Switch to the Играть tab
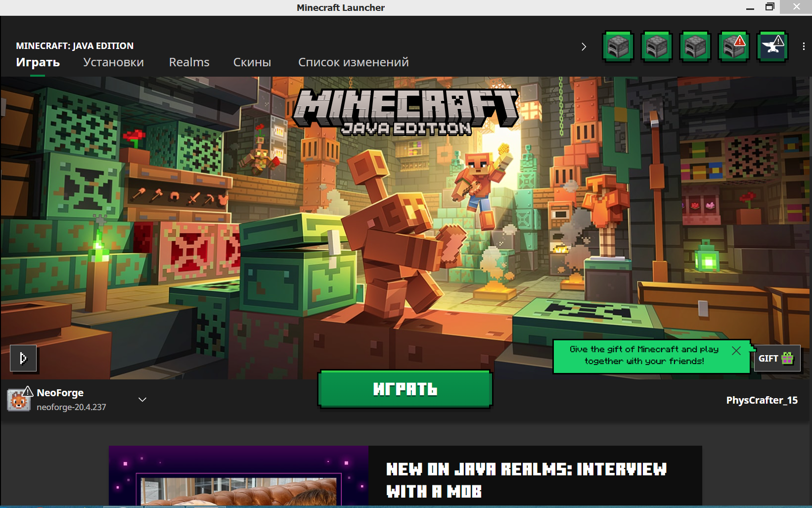Image resolution: width=812 pixels, height=508 pixels. (38, 62)
